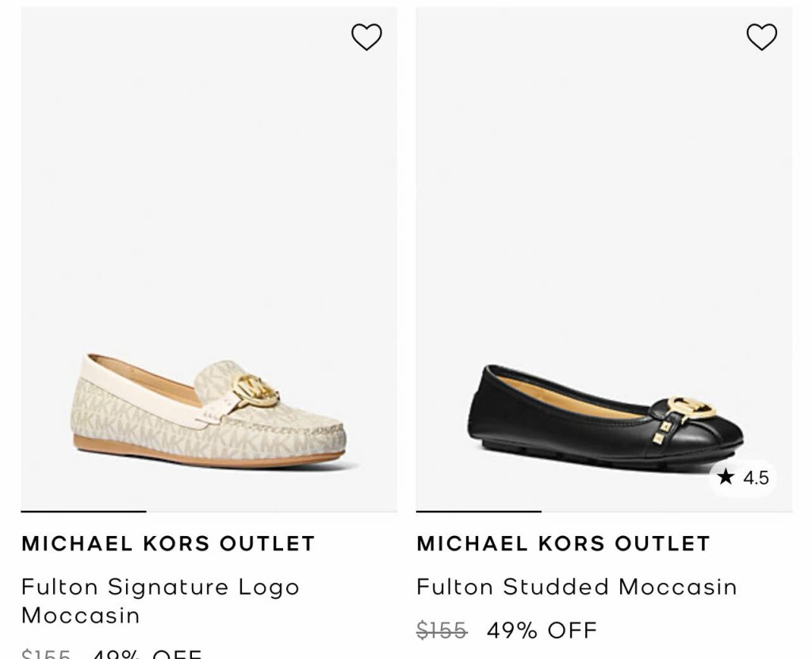Click 49% OFF label under Studded Moccasin

542,630
